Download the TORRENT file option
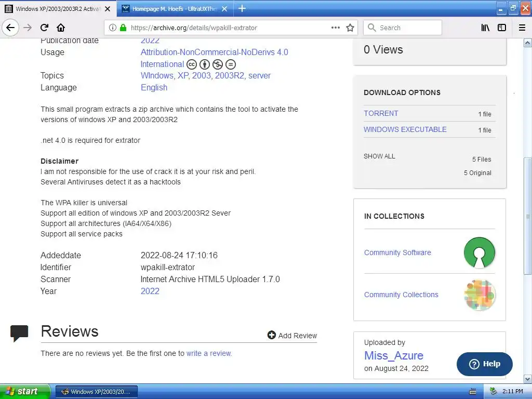The width and height of the screenshot is (532, 399). pos(381,113)
